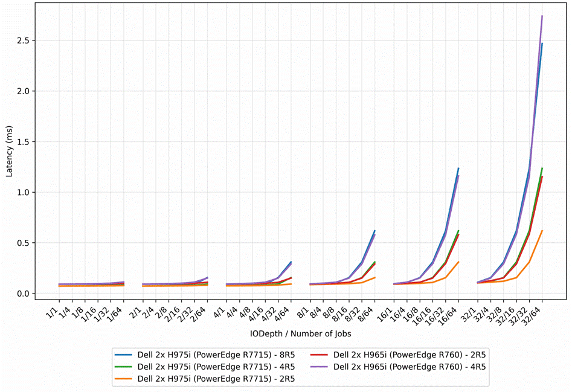Select legend label Dell 2x H965i R760 4R5

click(x=410, y=367)
